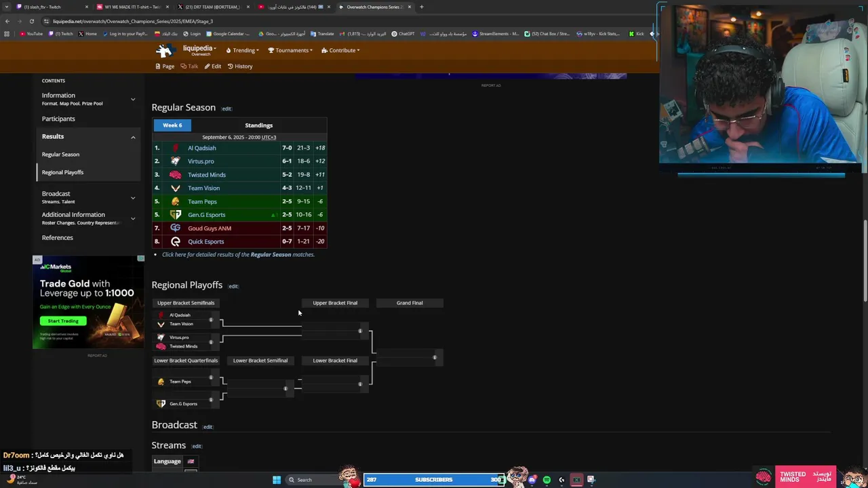Open Twisted Minds in standings table
Viewport: 868px width, 488px height.
(x=207, y=175)
